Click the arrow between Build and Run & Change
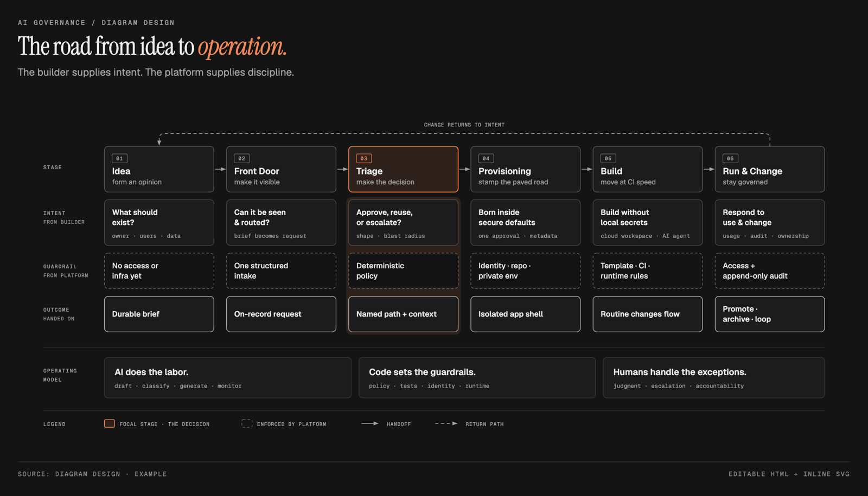 click(709, 169)
